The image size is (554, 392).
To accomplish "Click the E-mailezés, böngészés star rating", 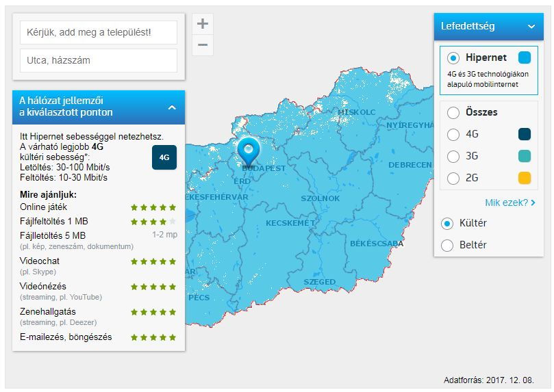I will pyautogui.click(x=153, y=337).
